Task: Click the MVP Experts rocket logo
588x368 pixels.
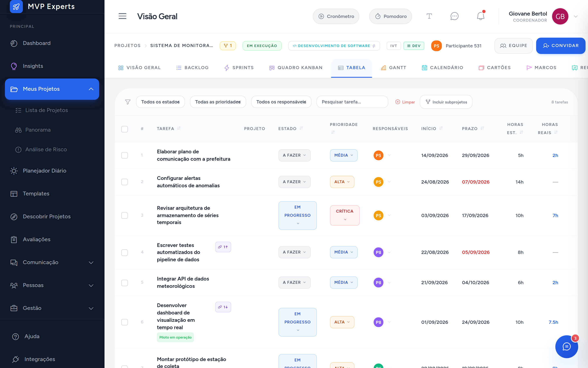Action: 16,6
